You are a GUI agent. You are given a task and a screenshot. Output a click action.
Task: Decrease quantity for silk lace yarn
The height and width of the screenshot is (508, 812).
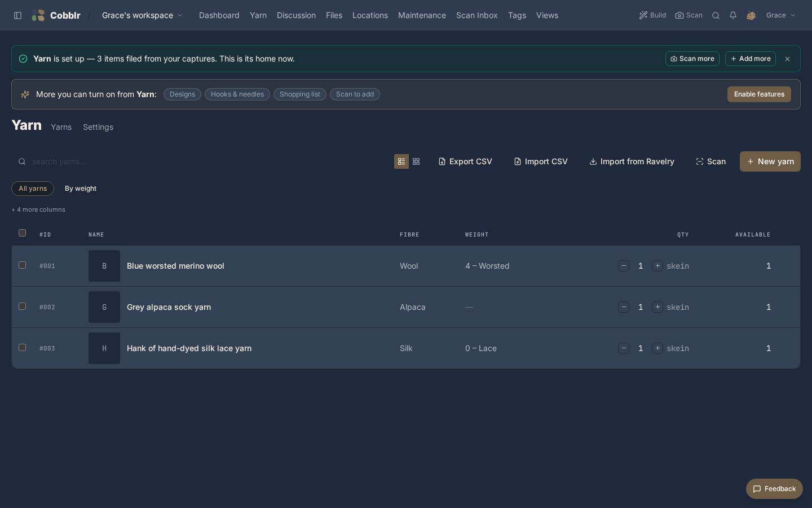(x=624, y=348)
